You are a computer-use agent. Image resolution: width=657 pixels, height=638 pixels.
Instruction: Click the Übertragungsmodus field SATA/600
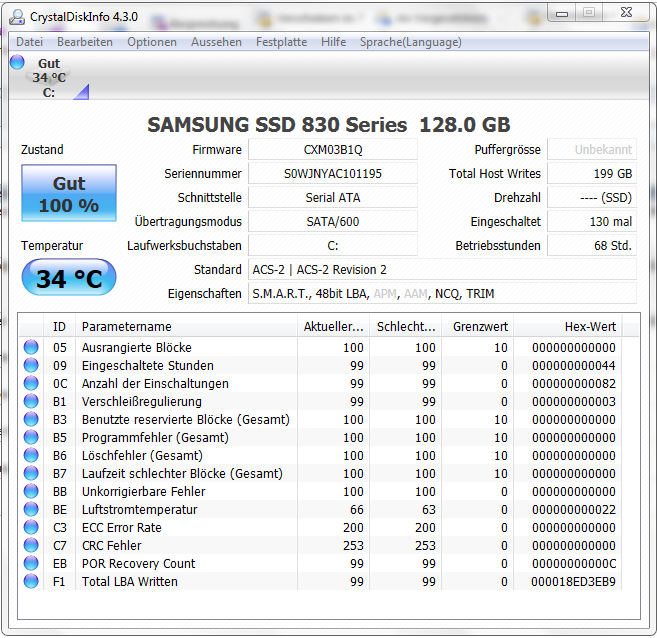click(x=333, y=221)
